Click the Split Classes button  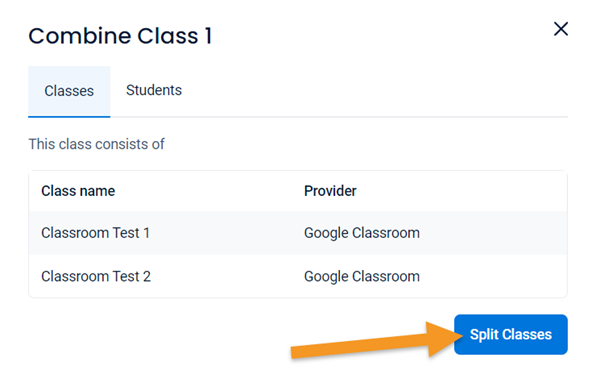(x=510, y=334)
